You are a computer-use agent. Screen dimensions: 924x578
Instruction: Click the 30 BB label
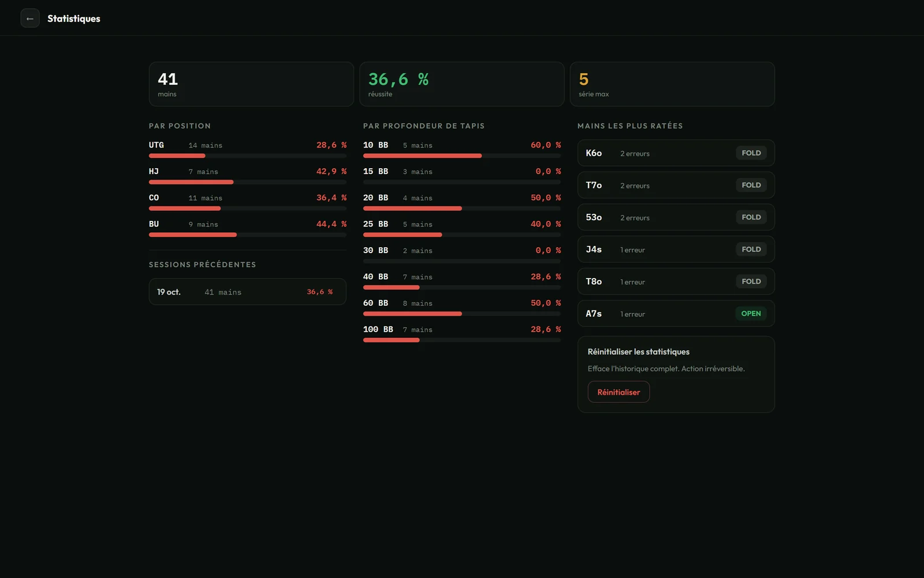(375, 250)
